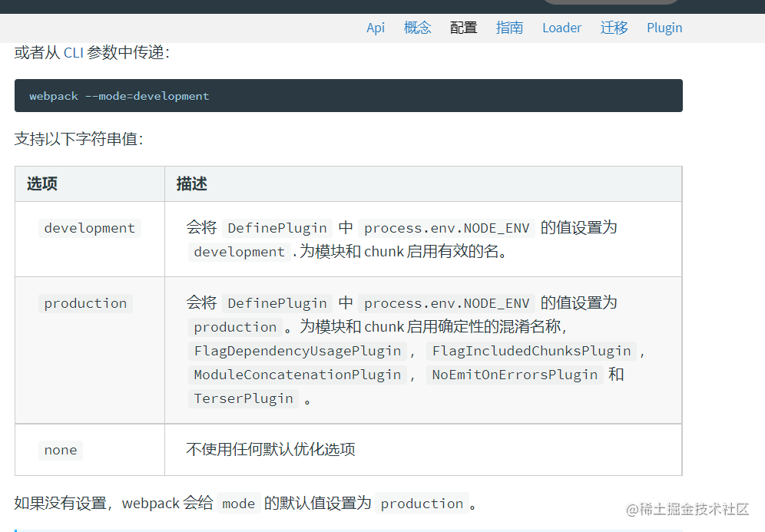Viewport: 765px width, 532px height.
Task: Click the NoEmitOnErrorsPlugin code label
Action: [515, 375]
